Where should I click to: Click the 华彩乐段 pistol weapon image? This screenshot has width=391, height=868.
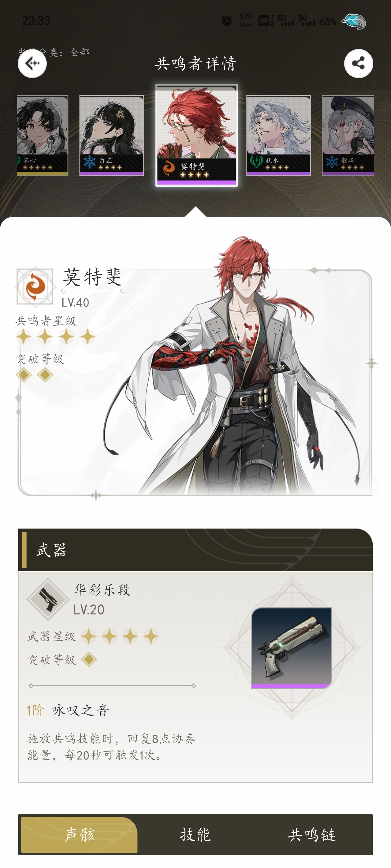click(291, 648)
